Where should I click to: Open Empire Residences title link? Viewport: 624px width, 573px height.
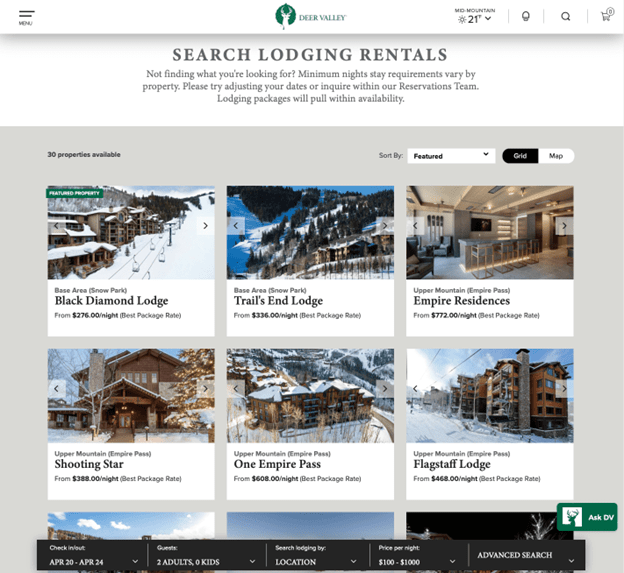462,301
